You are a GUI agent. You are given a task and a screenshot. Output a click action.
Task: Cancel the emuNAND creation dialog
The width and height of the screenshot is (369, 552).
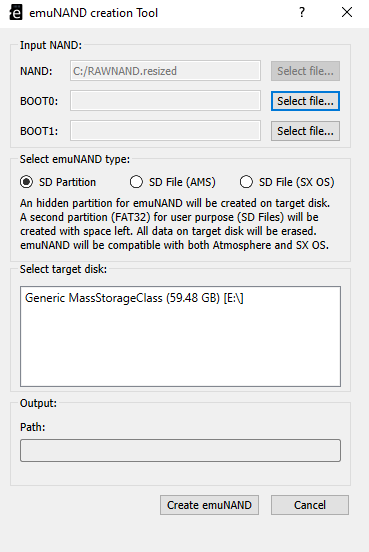(x=310, y=505)
